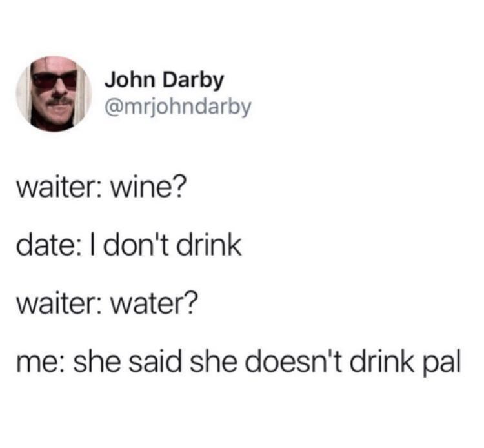Click the John Darby display name
This screenshot has width=484, height=448.
pyautogui.click(x=164, y=80)
